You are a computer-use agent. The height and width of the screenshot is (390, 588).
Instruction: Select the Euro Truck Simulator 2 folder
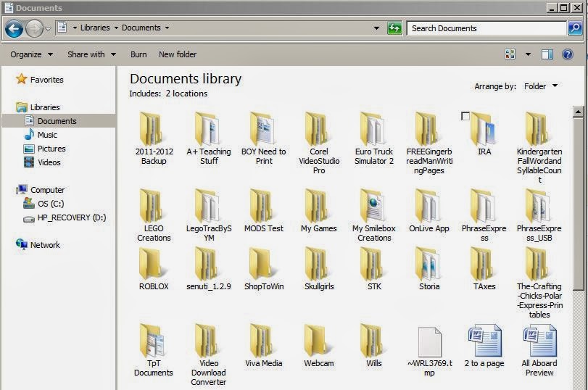pyautogui.click(x=374, y=138)
